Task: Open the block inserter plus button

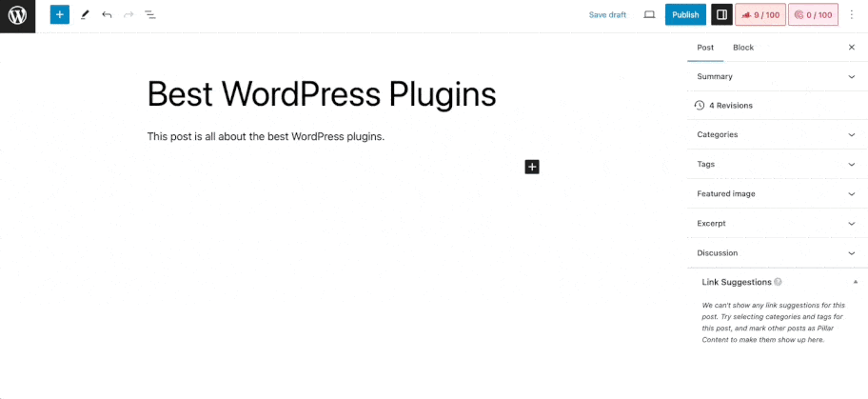Action: pyautogui.click(x=60, y=15)
